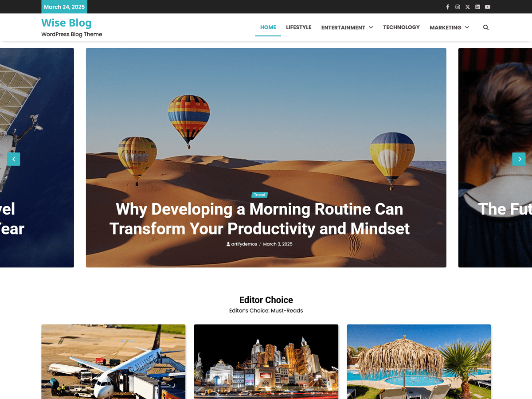Open the LinkedIn social icon

[x=477, y=7]
